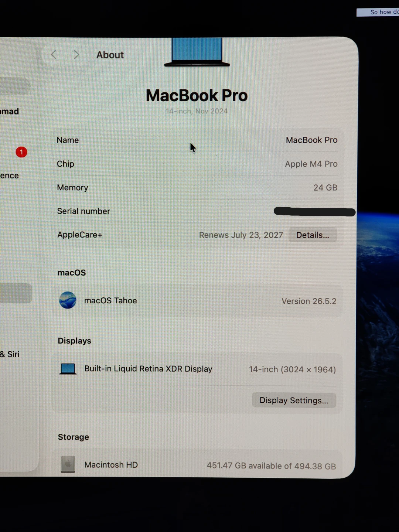Click the built-in display laptop icon
The width and height of the screenshot is (399, 532).
point(68,369)
